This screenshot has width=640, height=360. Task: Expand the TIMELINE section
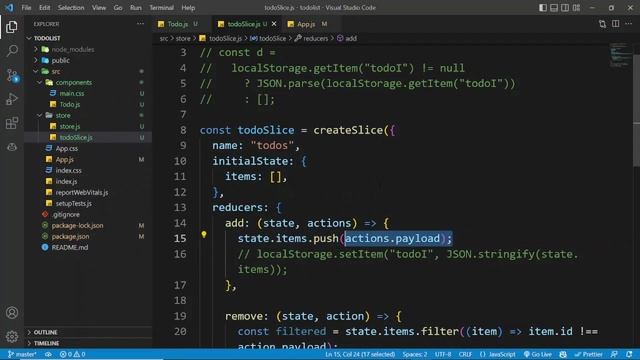(x=46, y=343)
